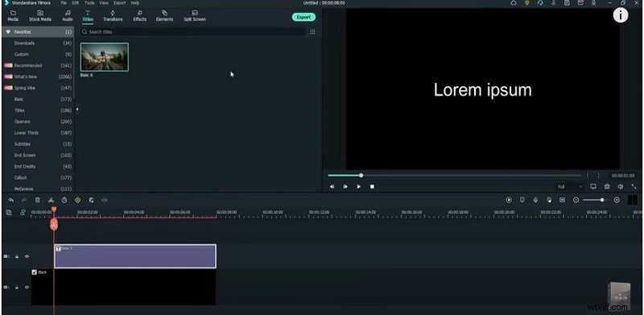Select the Favorites category
This screenshot has height=315, width=644.
click(38, 31)
